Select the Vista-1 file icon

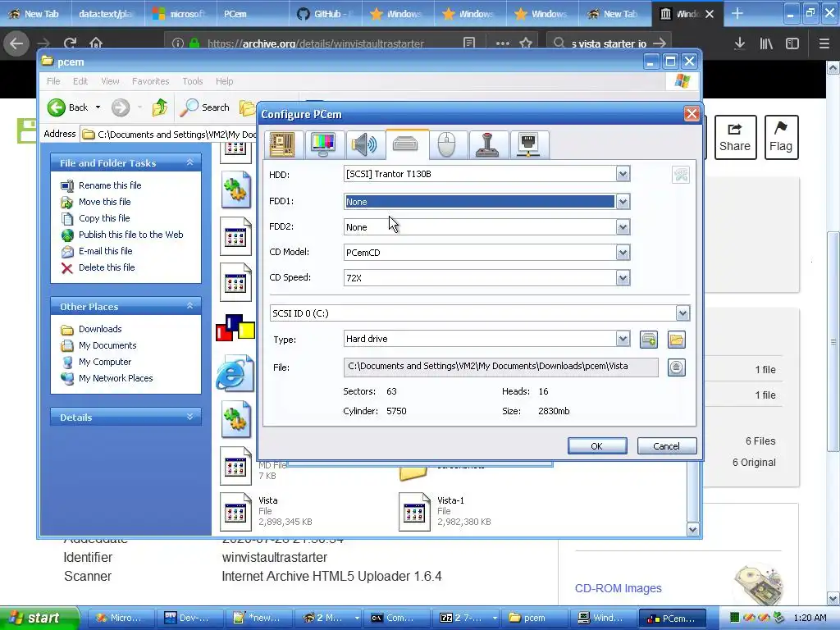(x=414, y=512)
